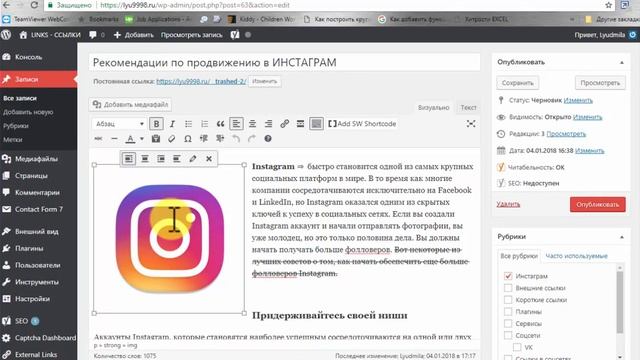The height and width of the screenshot is (360, 640).
Task: Collapse the Рубрики panel
Action: click(x=622, y=237)
